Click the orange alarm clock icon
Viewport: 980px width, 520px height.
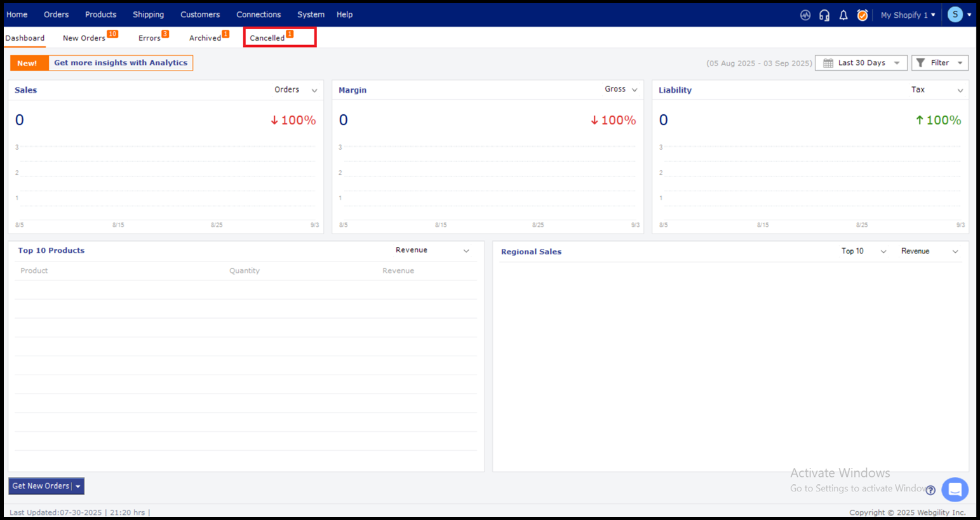click(862, 15)
